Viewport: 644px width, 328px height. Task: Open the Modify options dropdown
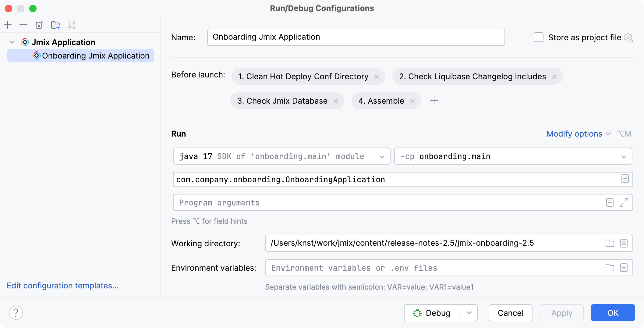pyautogui.click(x=578, y=134)
